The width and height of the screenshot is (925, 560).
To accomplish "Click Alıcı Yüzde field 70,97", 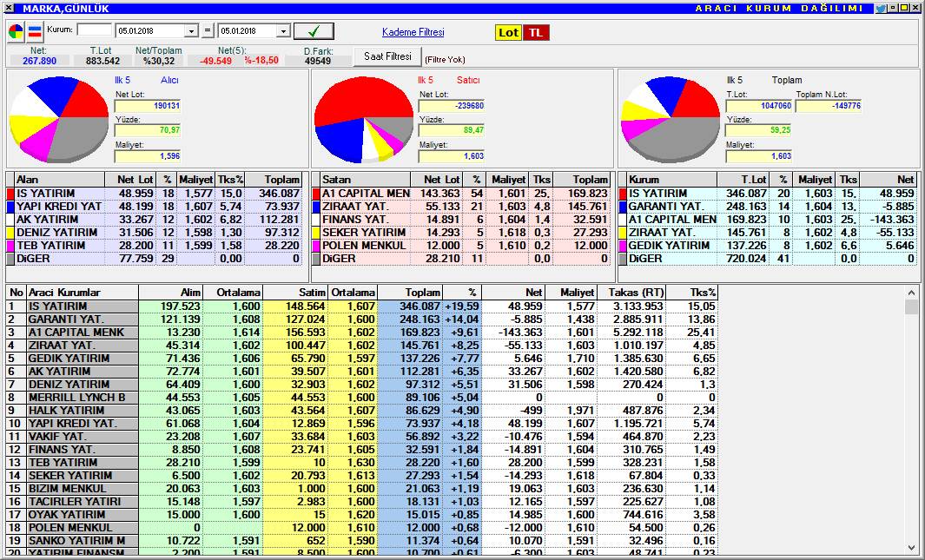I will (148, 129).
